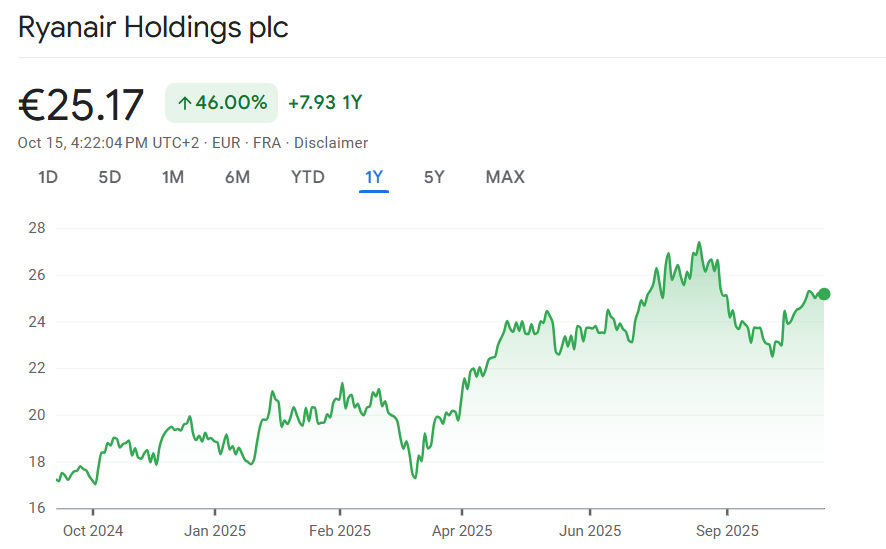The width and height of the screenshot is (886, 549).
Task: Click the 46.00% change badge text
Action: tap(231, 103)
